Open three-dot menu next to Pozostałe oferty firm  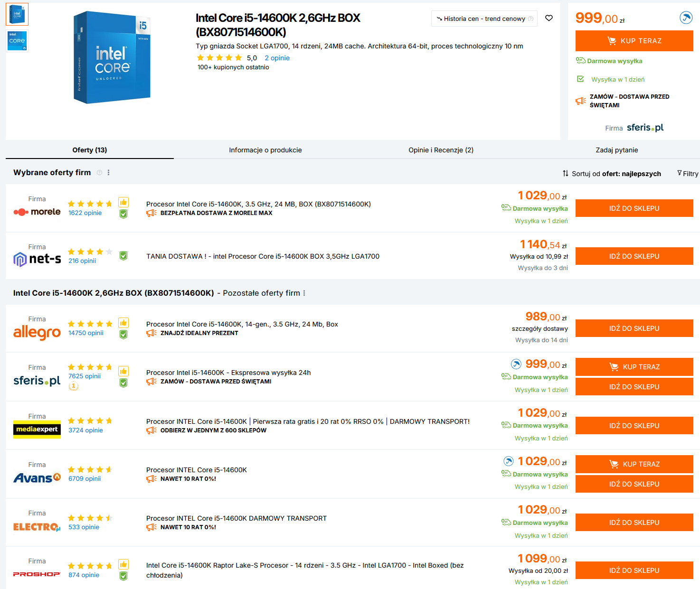304,293
